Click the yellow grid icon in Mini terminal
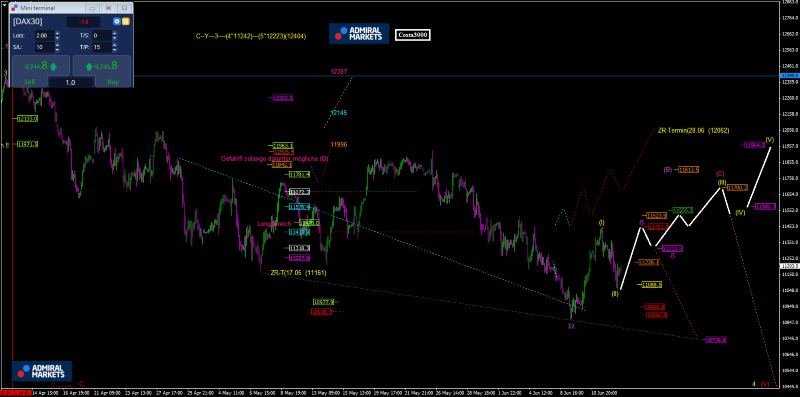 (125, 21)
